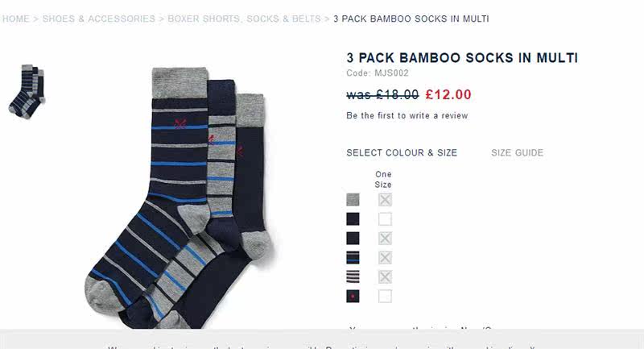The width and height of the screenshot is (644, 349).
Task: Click the 3 PACK BAMBOO SOCKS breadcrumb item
Action: point(411,19)
